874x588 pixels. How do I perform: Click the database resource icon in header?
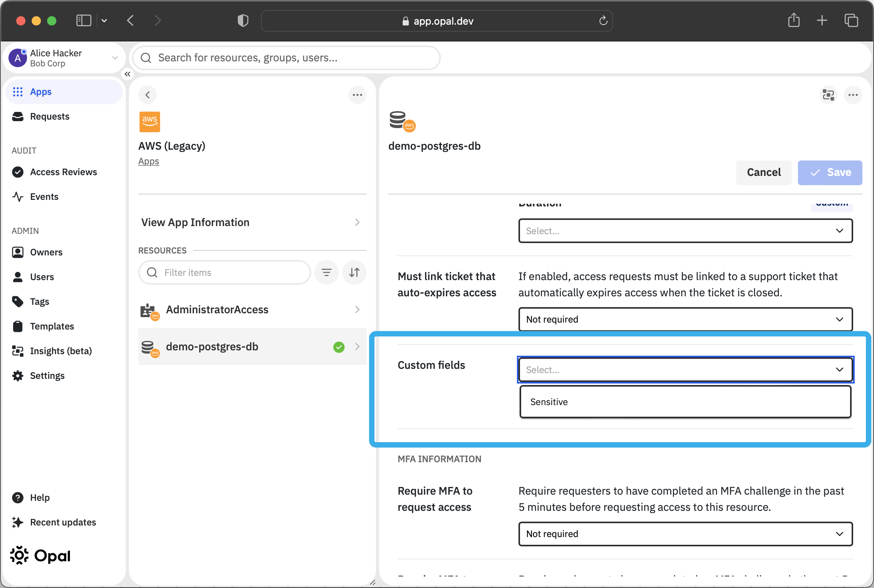point(402,121)
